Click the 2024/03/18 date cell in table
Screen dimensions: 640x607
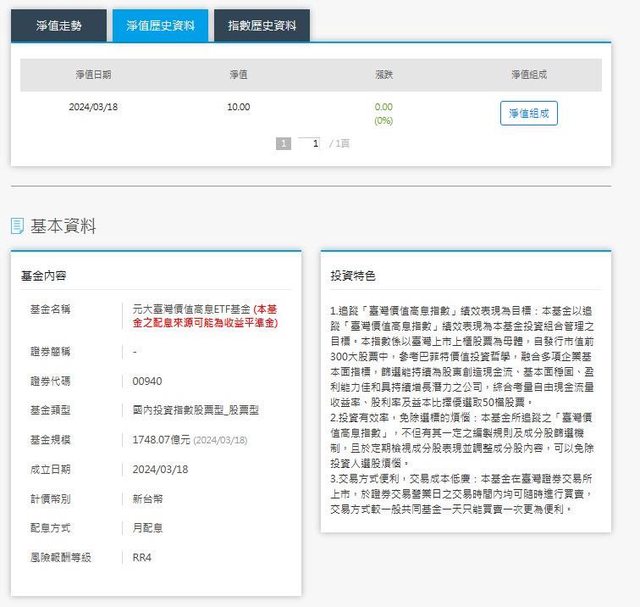(x=93, y=107)
